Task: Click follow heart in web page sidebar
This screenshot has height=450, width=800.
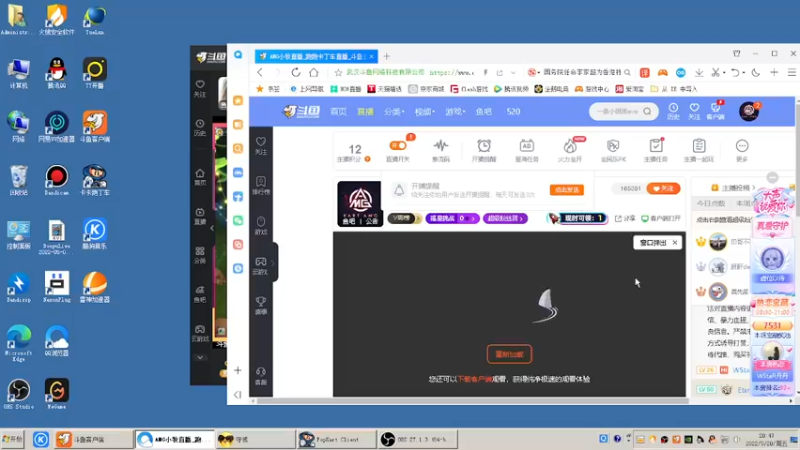Action: (261, 145)
